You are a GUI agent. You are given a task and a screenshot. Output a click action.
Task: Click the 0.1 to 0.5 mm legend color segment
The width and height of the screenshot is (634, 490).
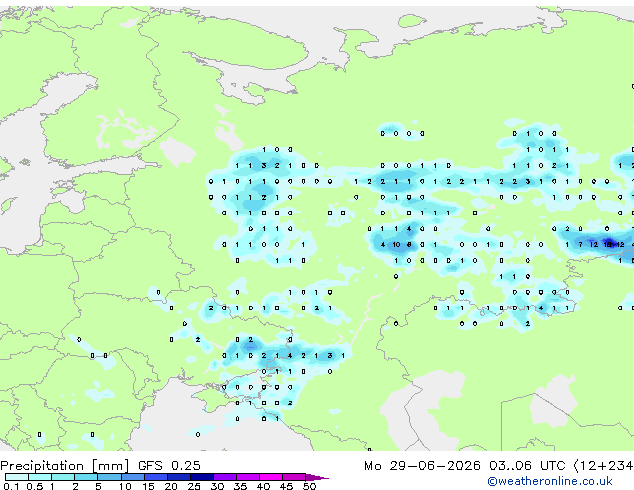[17, 477]
